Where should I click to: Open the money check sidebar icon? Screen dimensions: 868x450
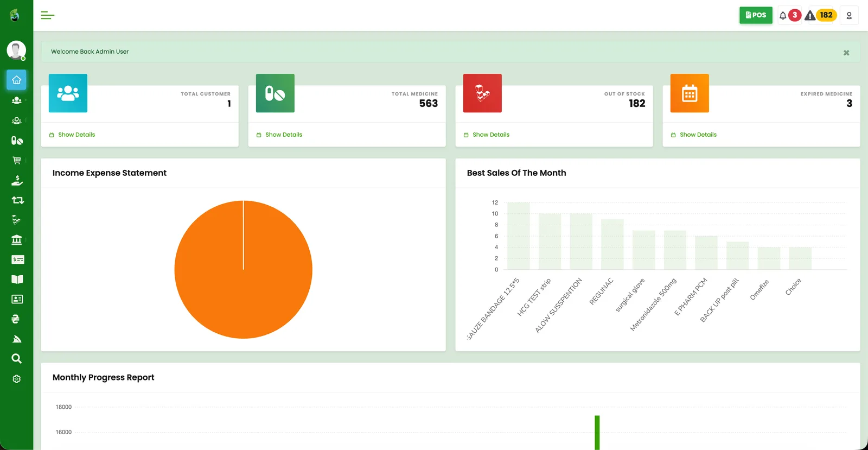coord(18,259)
